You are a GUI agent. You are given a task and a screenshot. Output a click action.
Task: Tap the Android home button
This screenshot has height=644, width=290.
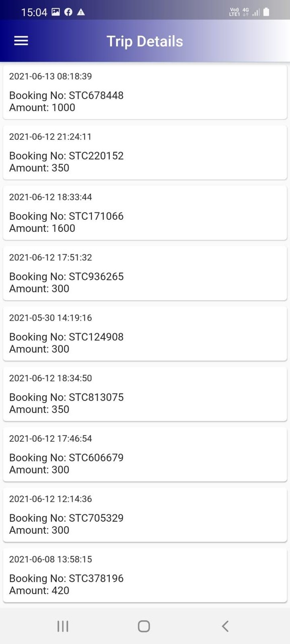click(143, 626)
